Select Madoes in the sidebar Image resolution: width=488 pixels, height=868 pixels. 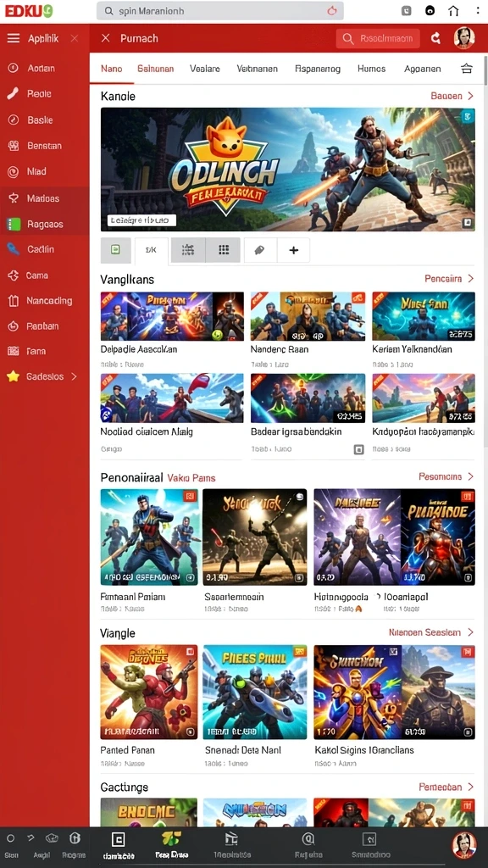(43, 198)
